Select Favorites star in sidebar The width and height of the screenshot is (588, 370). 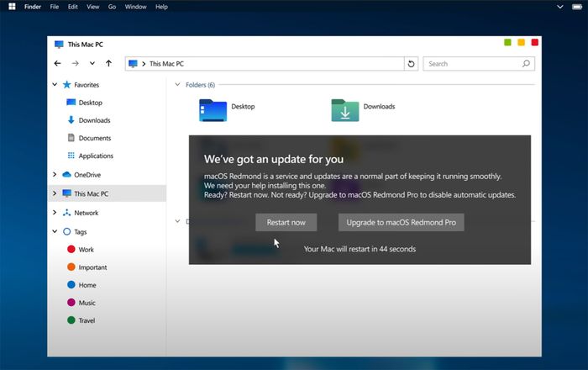66,84
